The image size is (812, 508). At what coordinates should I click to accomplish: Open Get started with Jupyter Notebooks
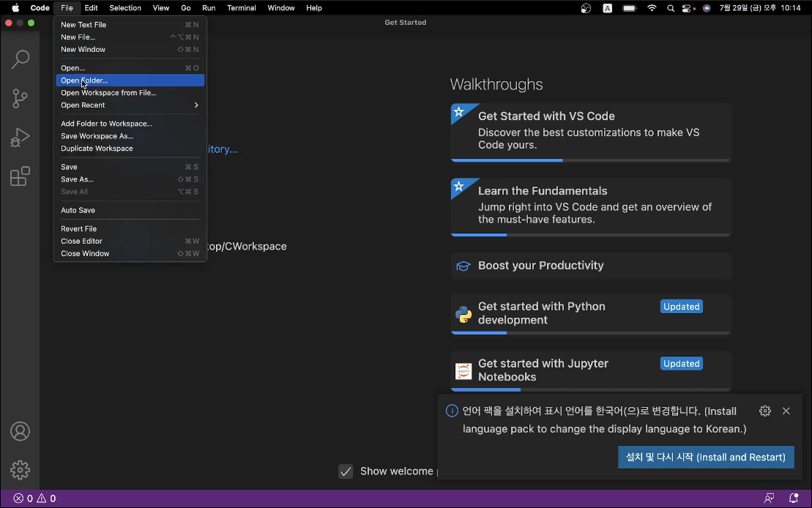(x=590, y=371)
